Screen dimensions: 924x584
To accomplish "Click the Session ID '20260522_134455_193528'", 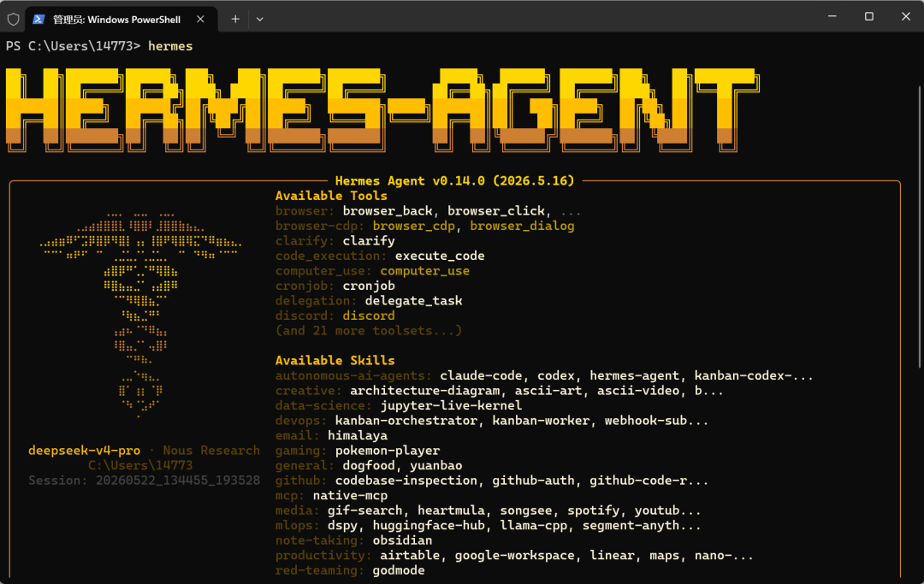I will [x=177, y=481].
